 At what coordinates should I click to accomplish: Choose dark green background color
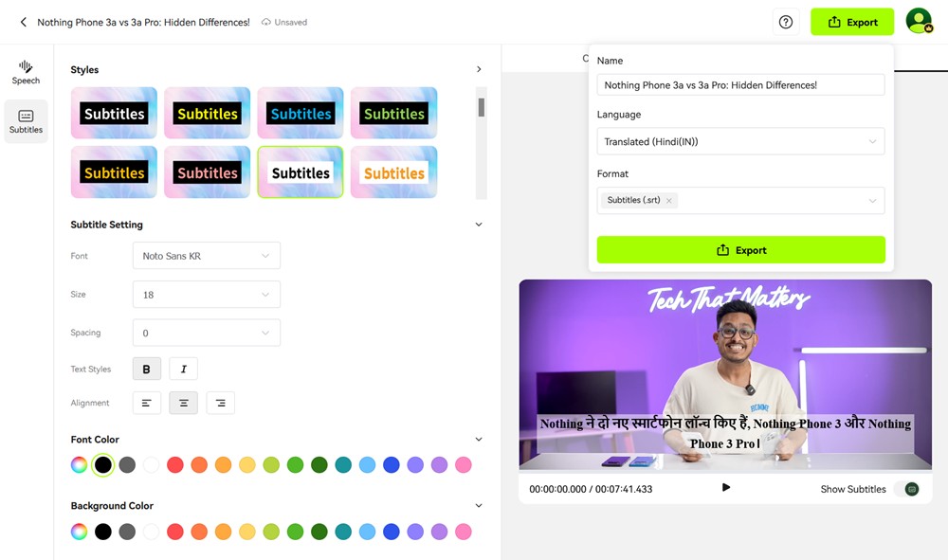(319, 532)
